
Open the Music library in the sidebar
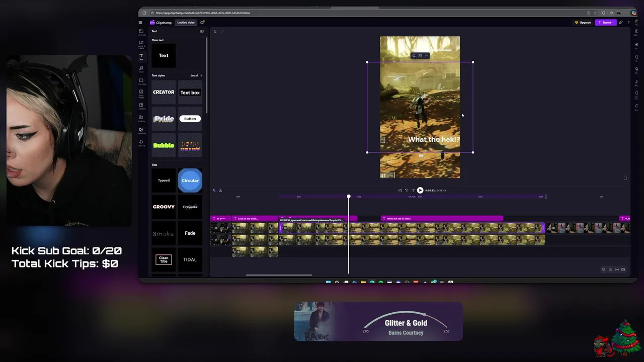[141, 69]
